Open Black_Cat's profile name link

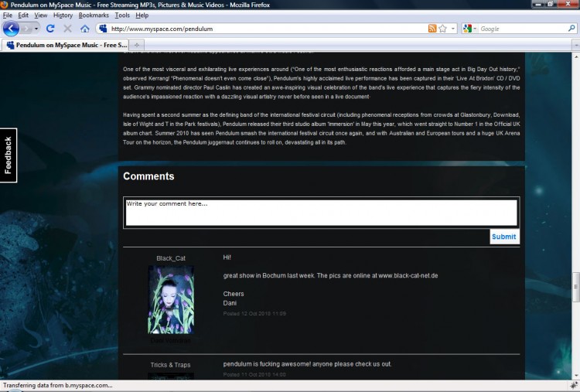tap(171, 258)
